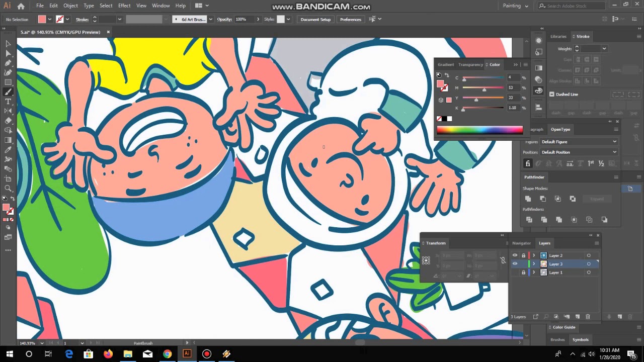Screen dimensions: 644x362
Task: Delete selection with Layers trash icon
Action: (588, 317)
